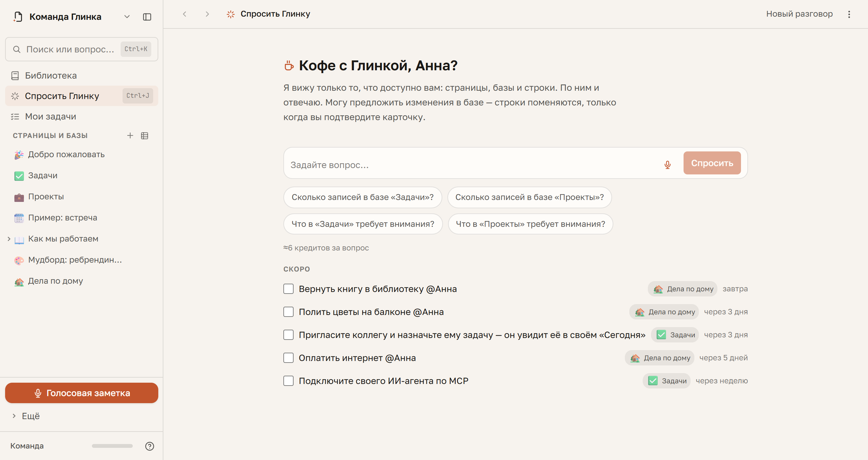Go back with the left arrow
This screenshot has width=868, height=460.
(184, 14)
